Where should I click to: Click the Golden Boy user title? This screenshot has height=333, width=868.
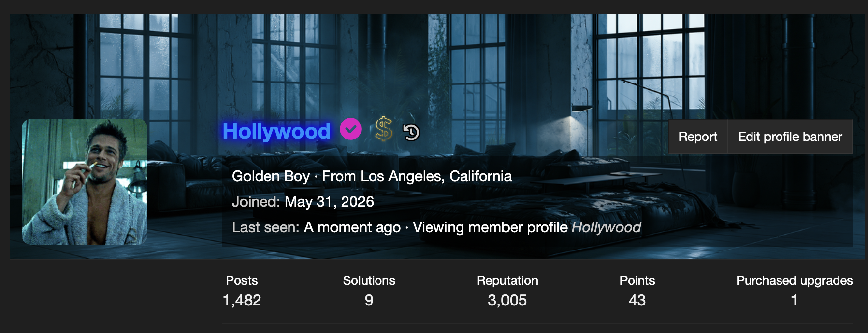271,176
